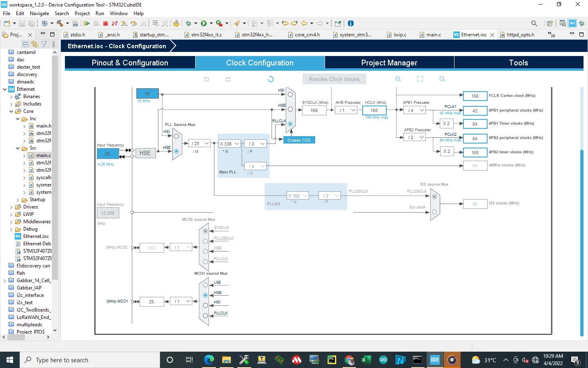Select PLLCLK radio in MCO1 source Mux
The image size is (588, 368).
205,316
